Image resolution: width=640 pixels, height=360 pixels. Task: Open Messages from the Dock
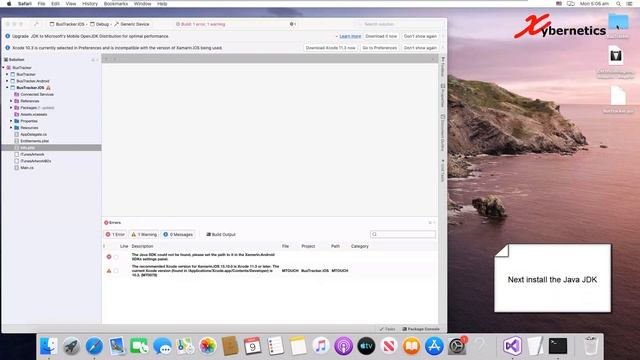tap(162, 346)
